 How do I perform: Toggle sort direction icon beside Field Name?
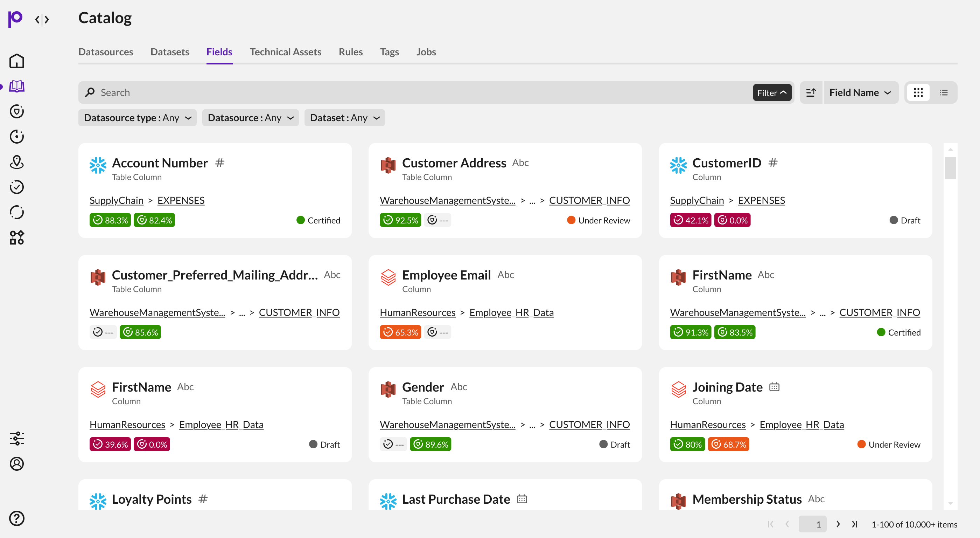(811, 92)
